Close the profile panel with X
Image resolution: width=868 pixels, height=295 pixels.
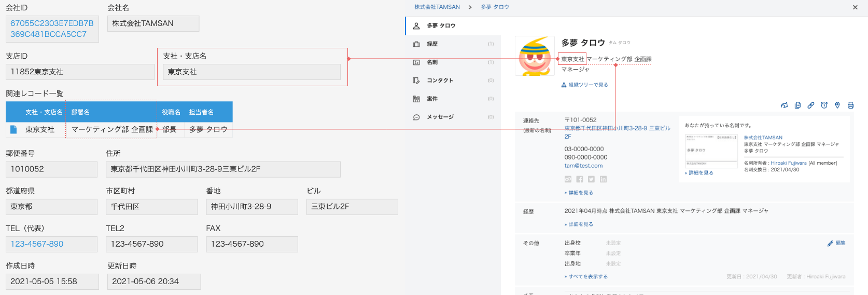pyautogui.click(x=855, y=7)
